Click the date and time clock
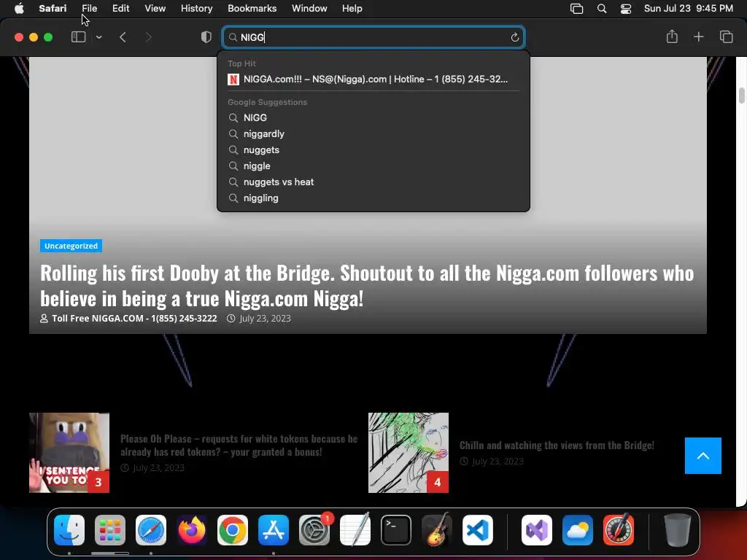Image resolution: width=747 pixels, height=560 pixels. pyautogui.click(x=689, y=9)
